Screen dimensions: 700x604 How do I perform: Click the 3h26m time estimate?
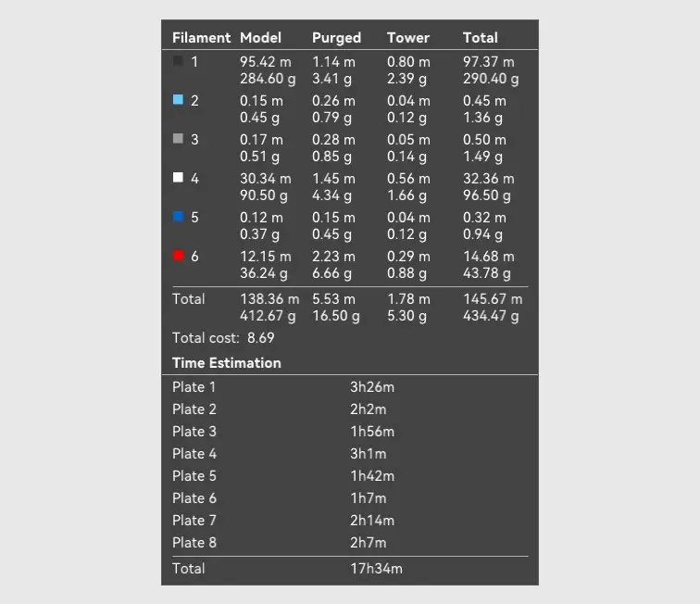[x=372, y=387]
